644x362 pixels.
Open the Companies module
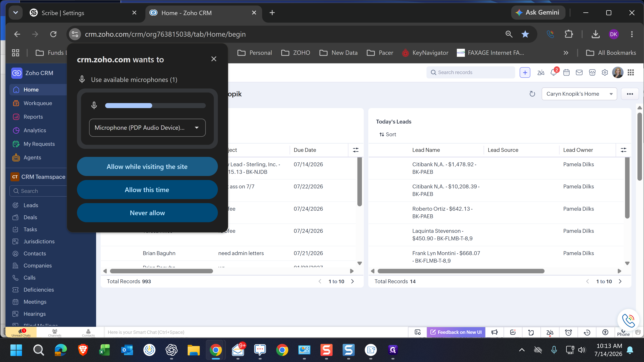tap(38, 266)
